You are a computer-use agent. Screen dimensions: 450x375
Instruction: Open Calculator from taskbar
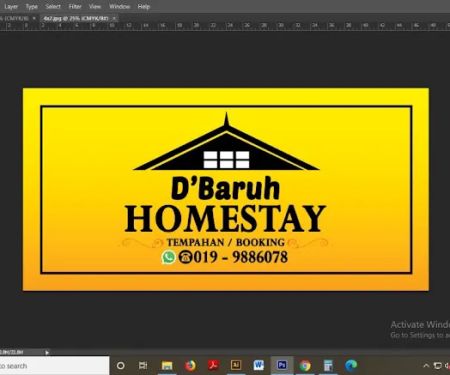(x=328, y=366)
